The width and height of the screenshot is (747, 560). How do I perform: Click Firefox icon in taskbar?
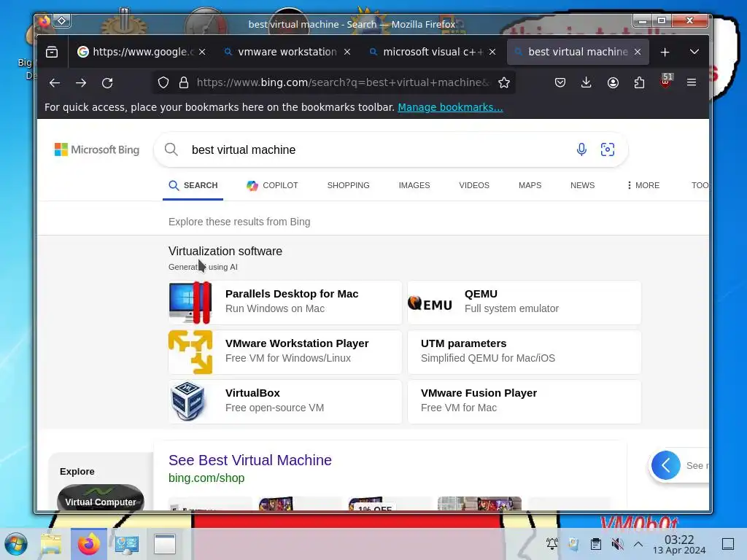click(88, 544)
